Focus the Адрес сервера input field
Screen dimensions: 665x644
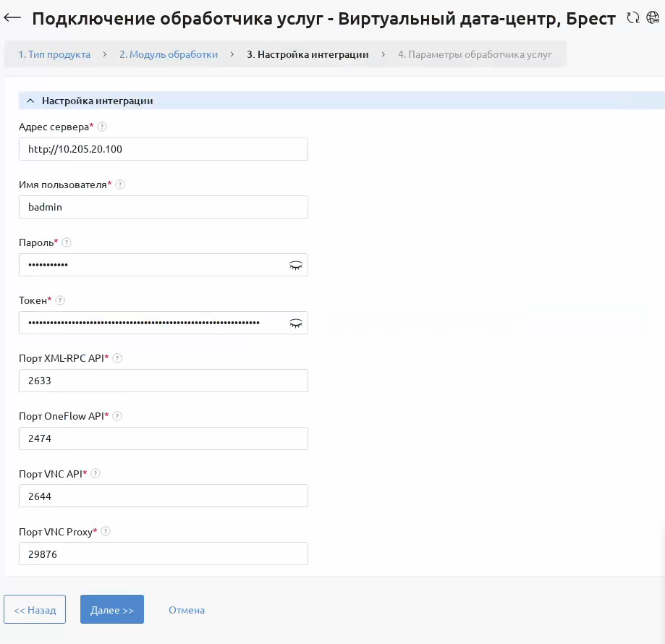[164, 149]
